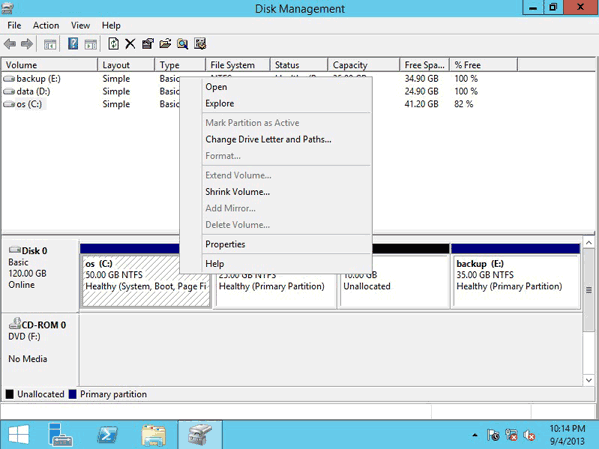Sort by the Layout column header
Viewport: 599px width, 449px height.
(126, 65)
